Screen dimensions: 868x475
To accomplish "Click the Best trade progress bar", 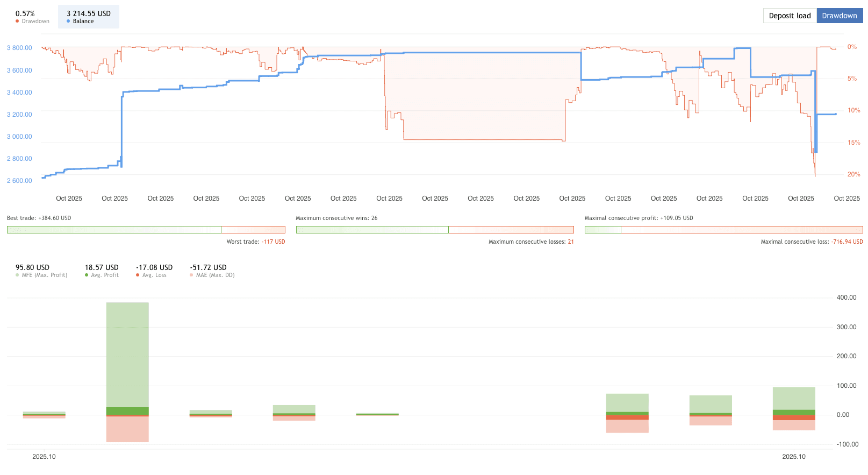I will point(146,230).
